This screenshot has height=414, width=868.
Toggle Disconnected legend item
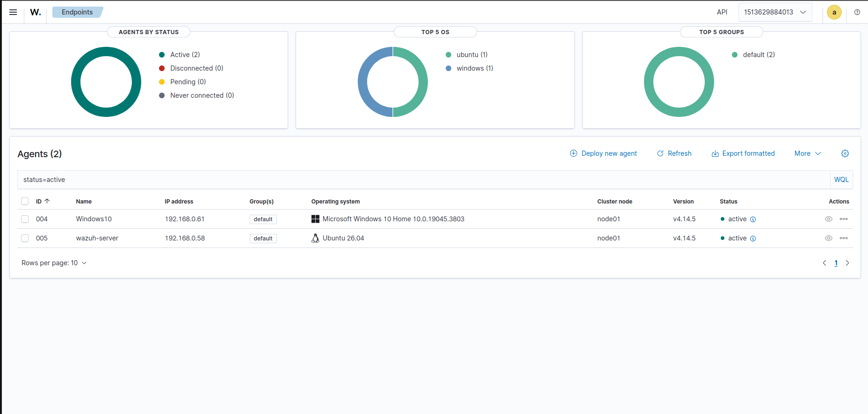pos(191,68)
